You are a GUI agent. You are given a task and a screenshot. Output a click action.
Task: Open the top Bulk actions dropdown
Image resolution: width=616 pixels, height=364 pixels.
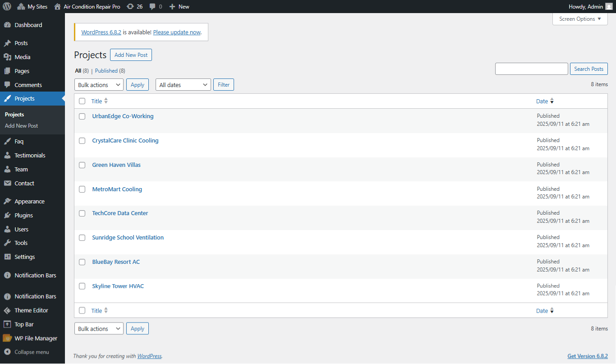pos(99,85)
